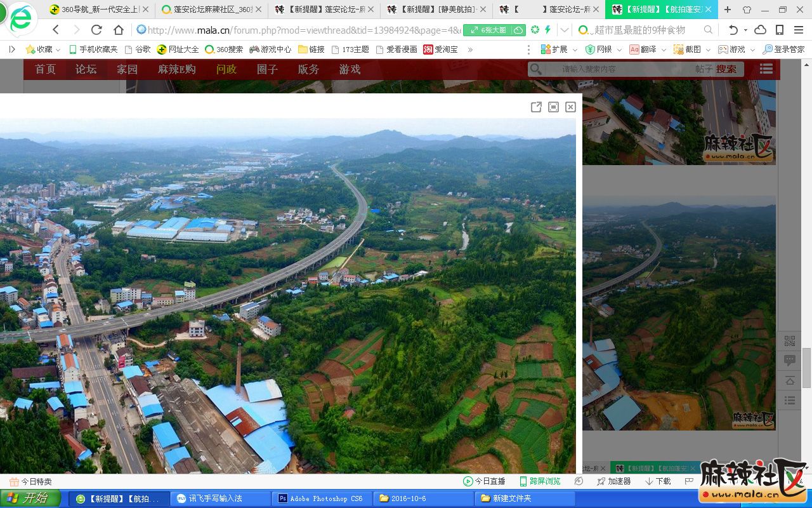Show more bookmarks with the chevron
The height and width of the screenshot is (508, 812).
470,50
